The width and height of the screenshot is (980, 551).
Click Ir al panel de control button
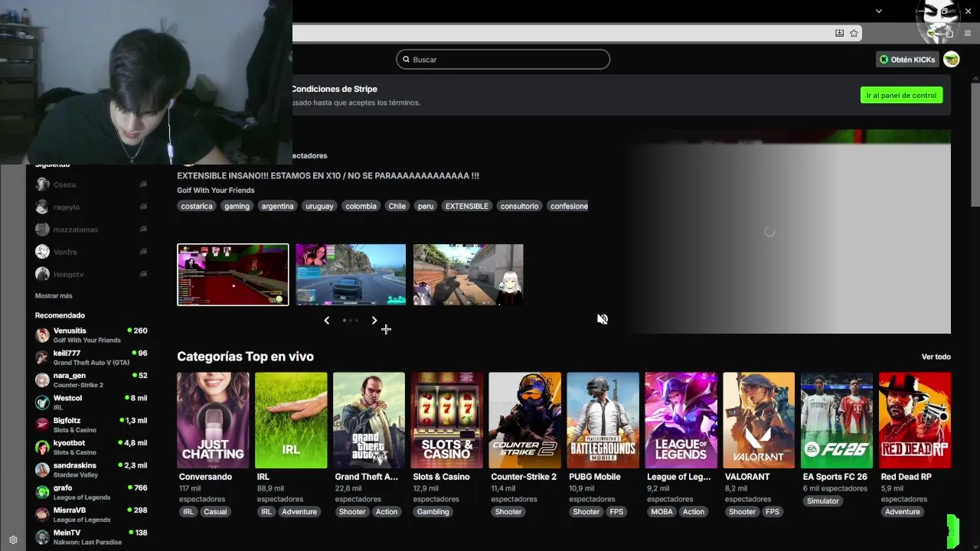coord(901,96)
